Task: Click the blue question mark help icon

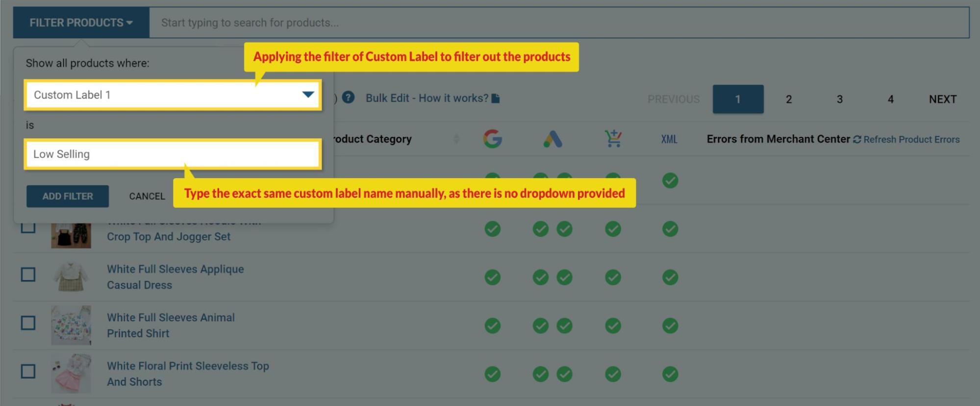Action: tap(348, 98)
